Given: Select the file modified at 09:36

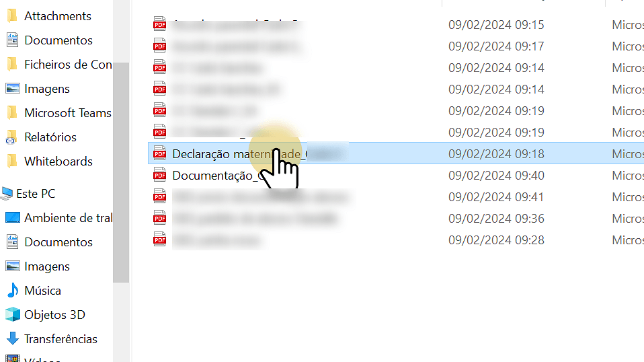Looking at the screenshot, I should 396,219.
